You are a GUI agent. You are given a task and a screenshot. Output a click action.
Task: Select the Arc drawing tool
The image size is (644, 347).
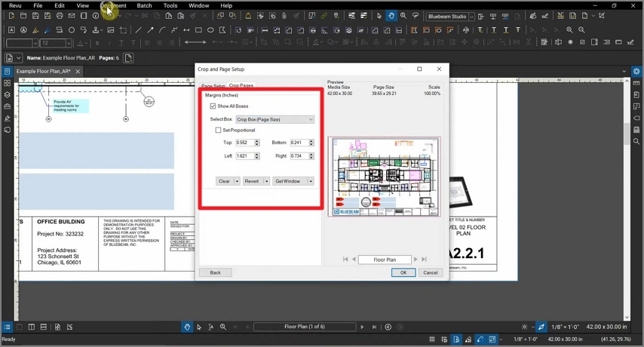[x=162, y=30]
